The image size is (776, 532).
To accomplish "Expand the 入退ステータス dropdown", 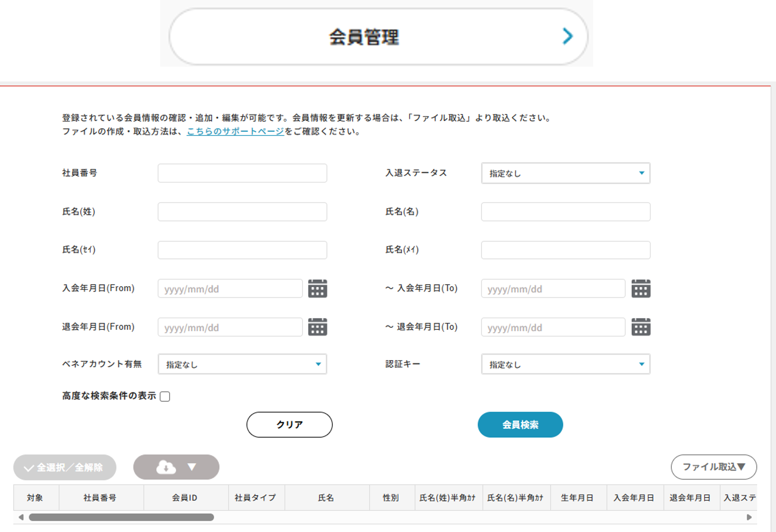I will click(565, 173).
